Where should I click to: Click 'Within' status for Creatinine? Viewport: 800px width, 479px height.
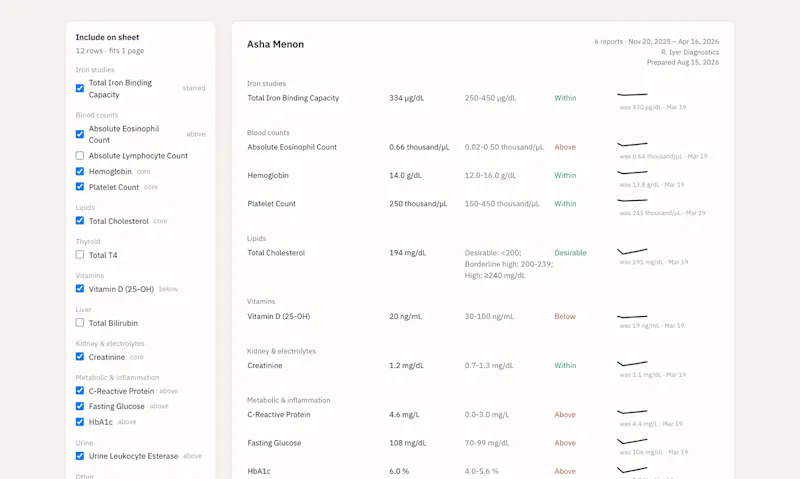click(x=565, y=366)
